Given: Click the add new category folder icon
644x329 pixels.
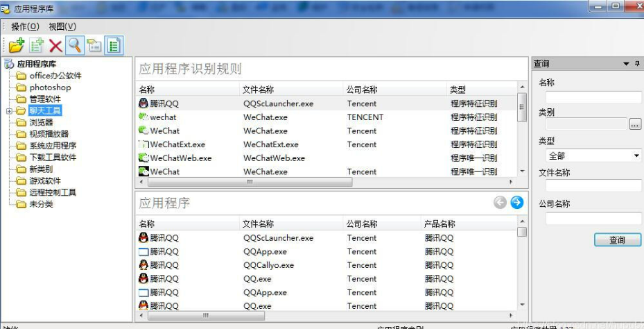Looking at the screenshot, I should coord(17,45).
